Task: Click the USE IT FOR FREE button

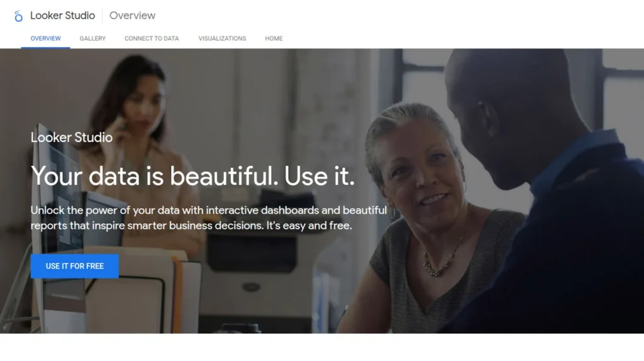Action: pyautogui.click(x=75, y=266)
